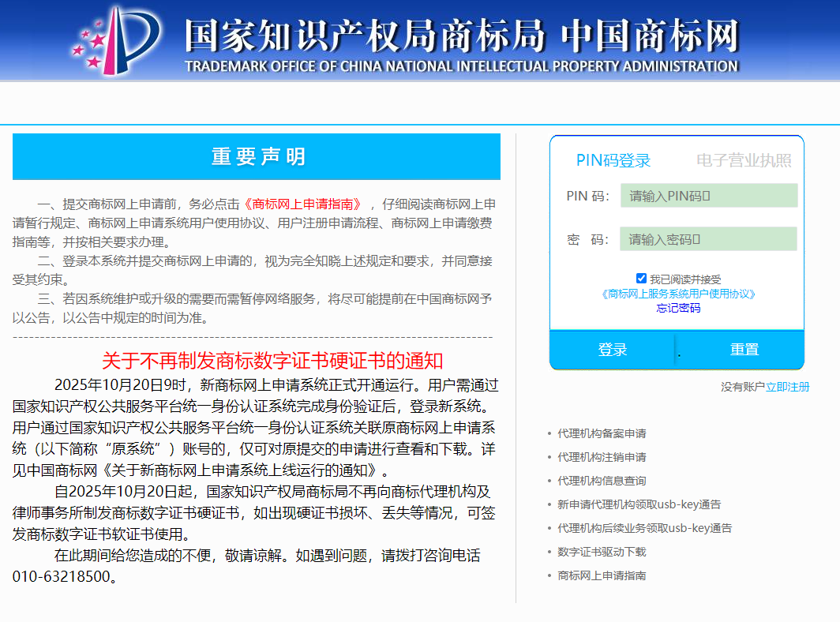Open the 代理机构注销申请 link

(602, 457)
